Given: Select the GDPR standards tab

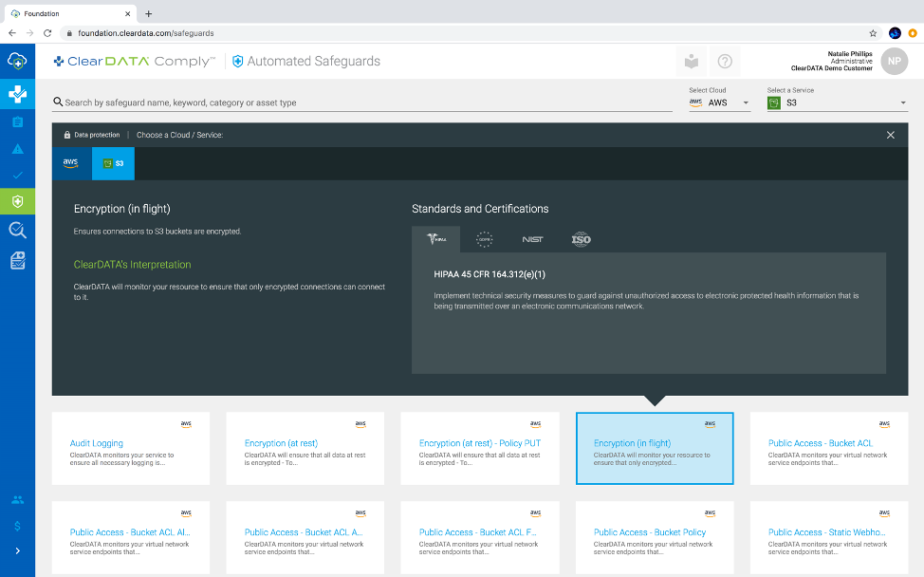Looking at the screenshot, I should click(485, 239).
